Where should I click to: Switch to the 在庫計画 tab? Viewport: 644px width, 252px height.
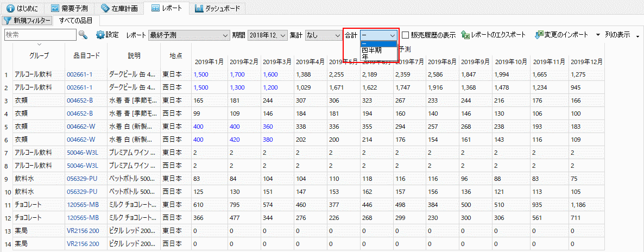(119, 9)
